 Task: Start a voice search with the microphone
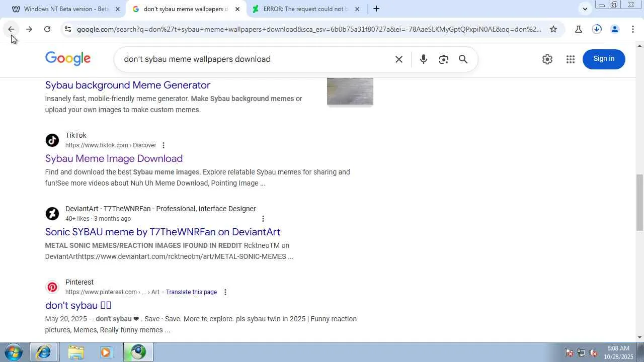(424, 59)
